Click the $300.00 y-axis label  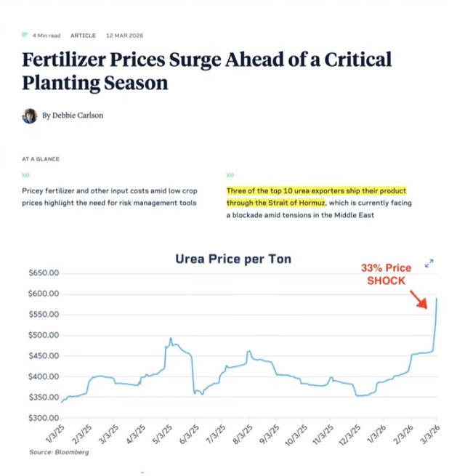[43, 418]
